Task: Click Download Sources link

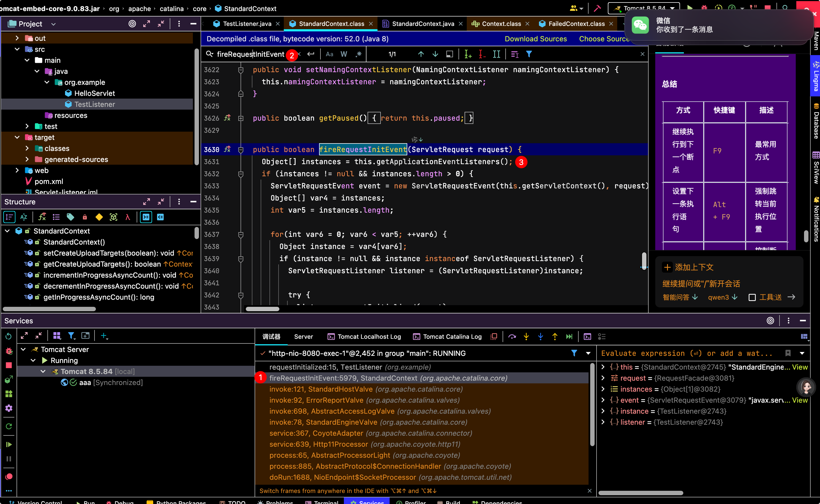Action: tap(536, 39)
